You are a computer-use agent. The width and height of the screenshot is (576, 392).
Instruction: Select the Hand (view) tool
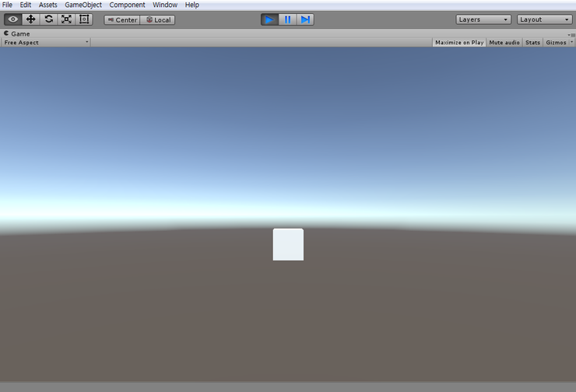pos(13,19)
